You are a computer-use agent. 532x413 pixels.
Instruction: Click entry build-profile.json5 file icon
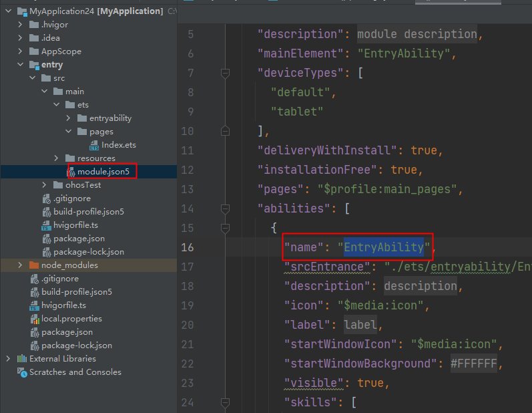coord(47,212)
